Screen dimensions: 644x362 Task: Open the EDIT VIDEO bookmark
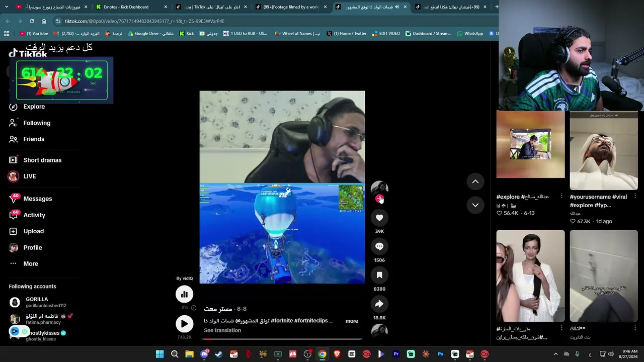pos(386,34)
